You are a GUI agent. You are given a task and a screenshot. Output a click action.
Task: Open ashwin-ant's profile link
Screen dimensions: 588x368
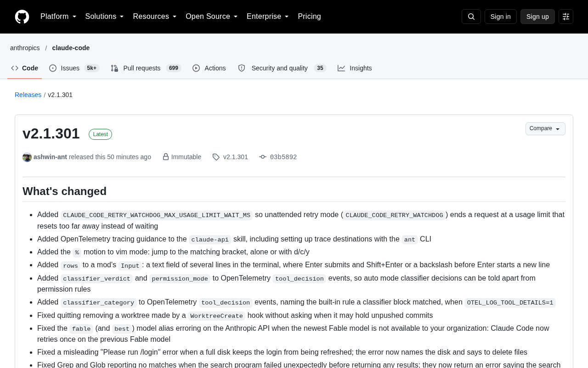50,157
